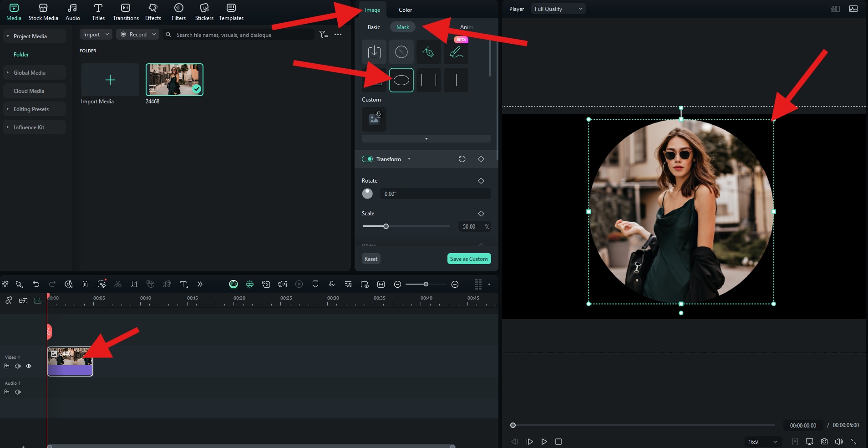The width and height of the screenshot is (868, 448).
Task: Click the undo arrow in timeline toolbar
Action: (36, 284)
